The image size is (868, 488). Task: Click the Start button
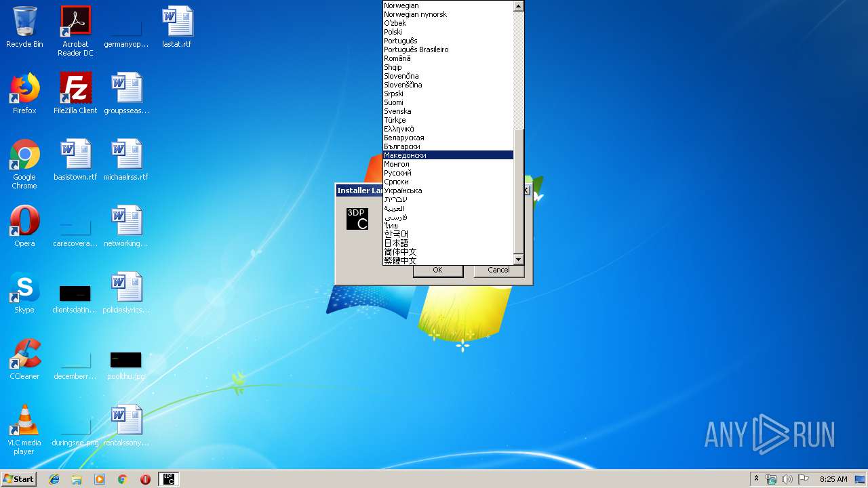coord(19,479)
